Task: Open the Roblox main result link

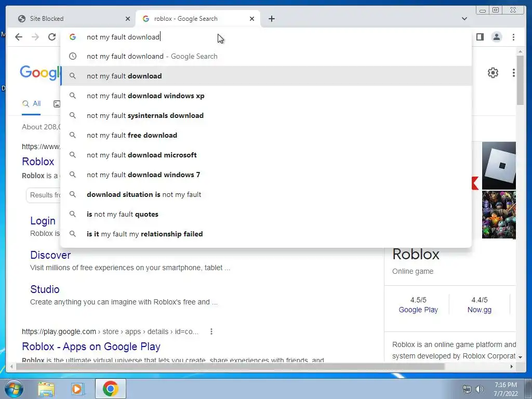Action: coord(38,162)
